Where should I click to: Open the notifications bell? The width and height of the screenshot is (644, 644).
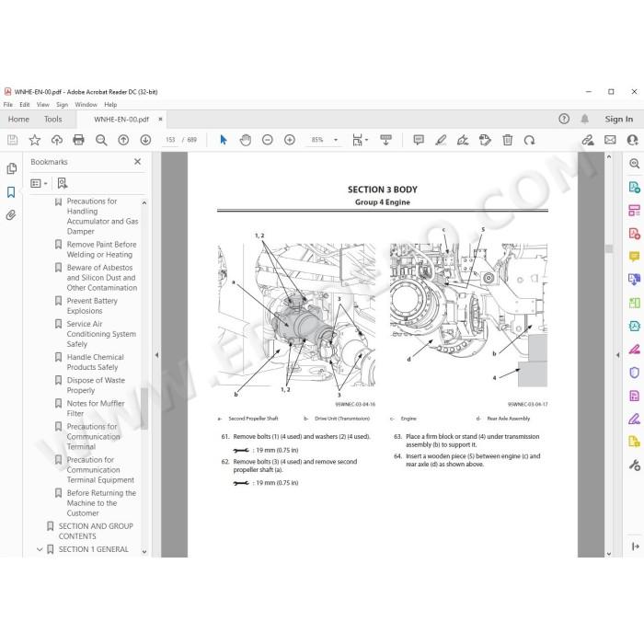coord(585,119)
